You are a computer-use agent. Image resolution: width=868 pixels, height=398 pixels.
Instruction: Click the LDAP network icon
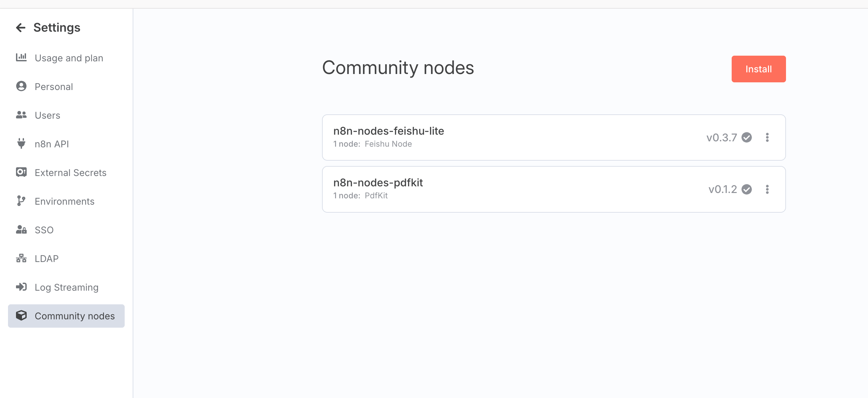point(21,258)
